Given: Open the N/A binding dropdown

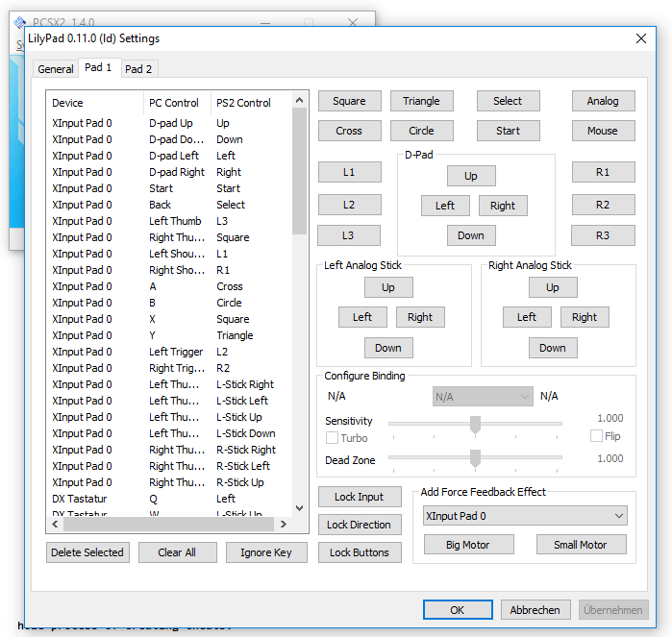Looking at the screenshot, I should click(483, 397).
